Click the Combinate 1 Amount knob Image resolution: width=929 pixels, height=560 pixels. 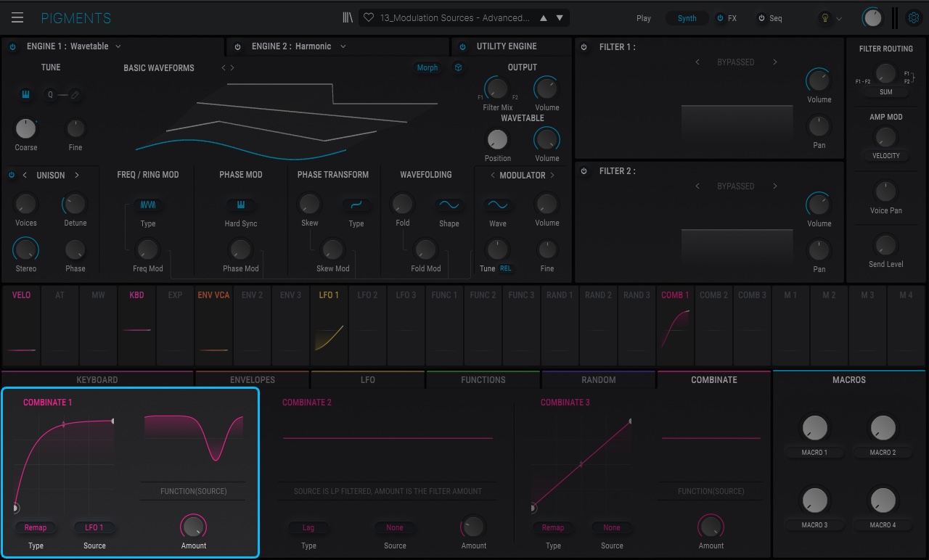coord(194,526)
